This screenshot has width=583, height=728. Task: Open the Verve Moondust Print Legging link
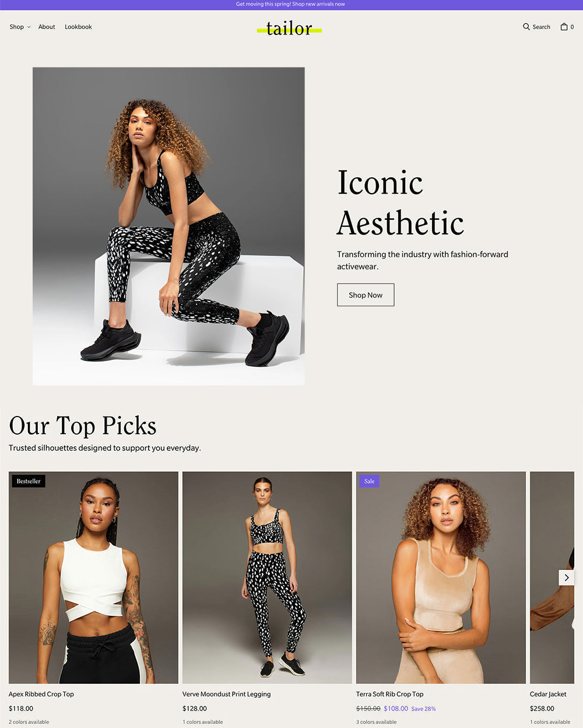227,694
